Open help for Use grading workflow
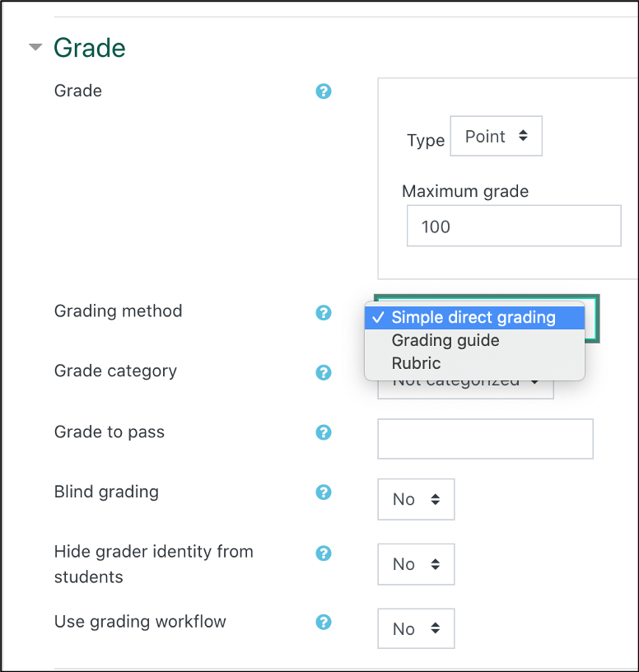Screen dimensions: 639x672 click(x=323, y=623)
